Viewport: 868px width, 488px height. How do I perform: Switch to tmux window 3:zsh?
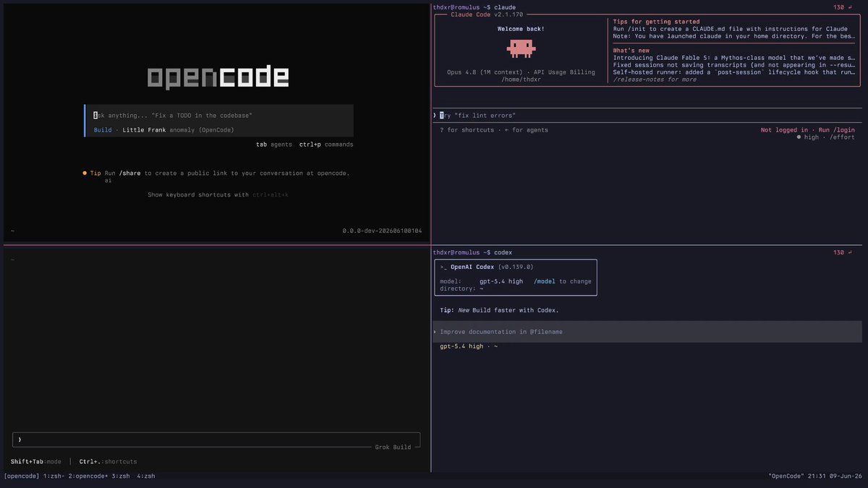(121, 476)
